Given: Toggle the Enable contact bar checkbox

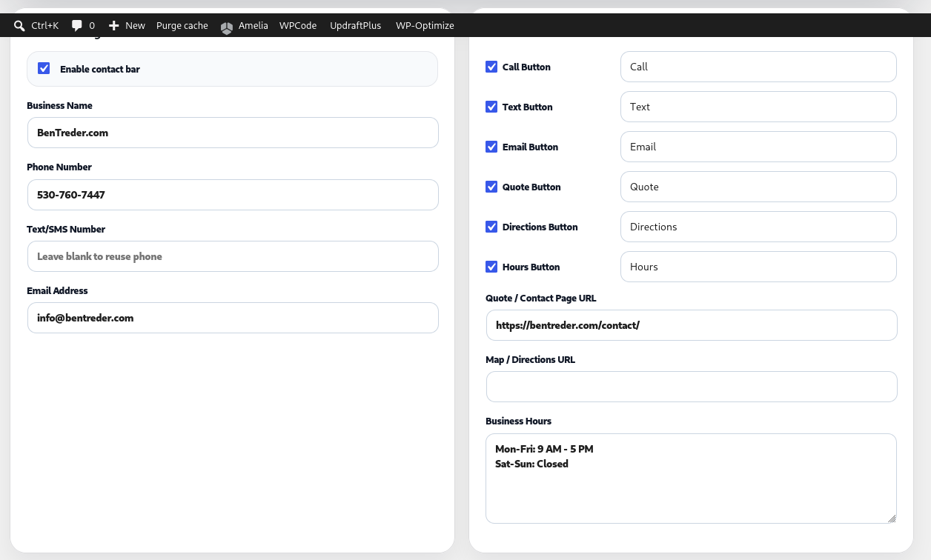Looking at the screenshot, I should pos(44,68).
